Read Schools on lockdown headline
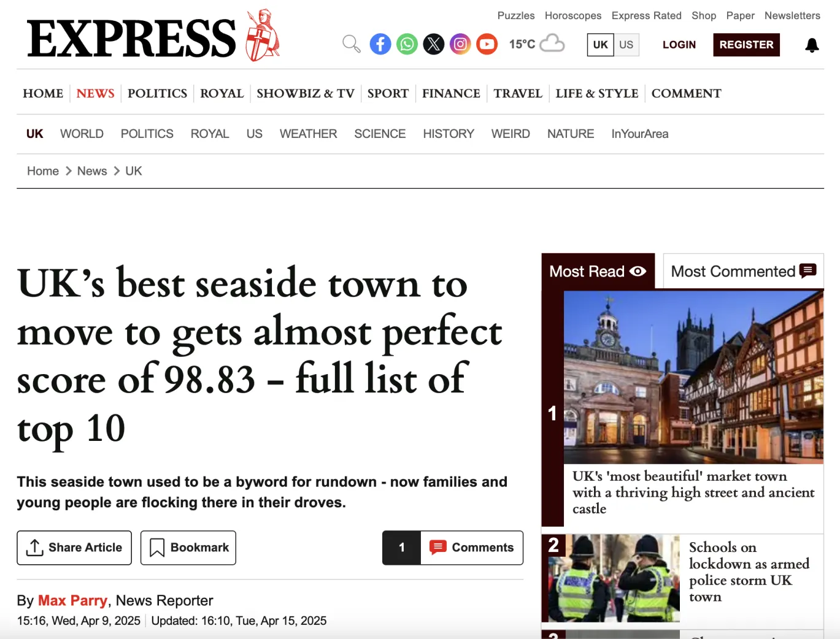The image size is (840, 639). [x=749, y=572]
